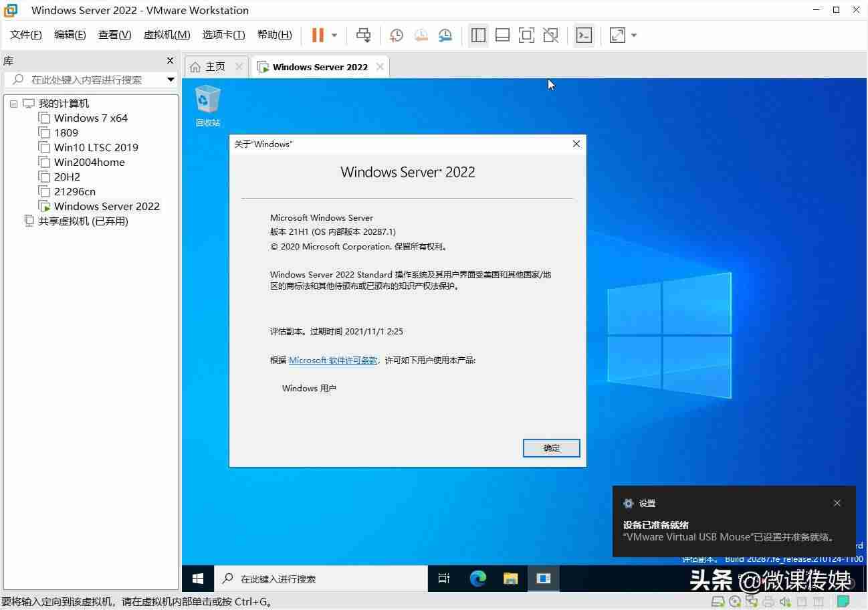Image resolution: width=868 pixels, height=610 pixels.
Task: Open the guest Windows Start menu
Action: pyautogui.click(x=198, y=579)
